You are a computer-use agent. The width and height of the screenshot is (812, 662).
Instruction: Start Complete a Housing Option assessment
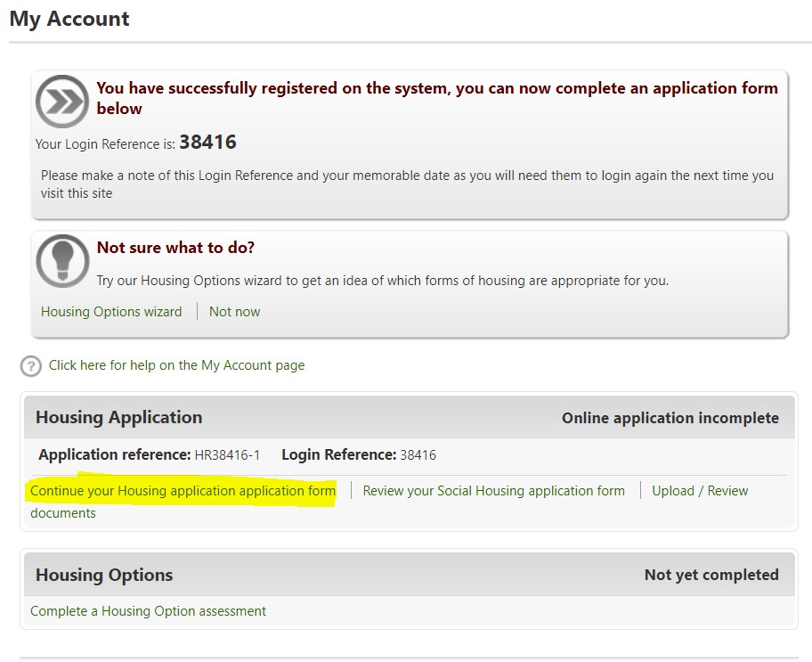148,611
